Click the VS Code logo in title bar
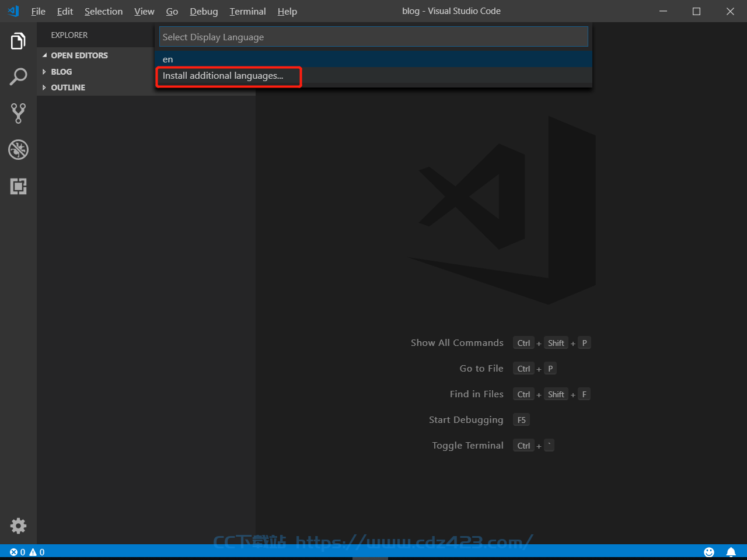 [13, 11]
